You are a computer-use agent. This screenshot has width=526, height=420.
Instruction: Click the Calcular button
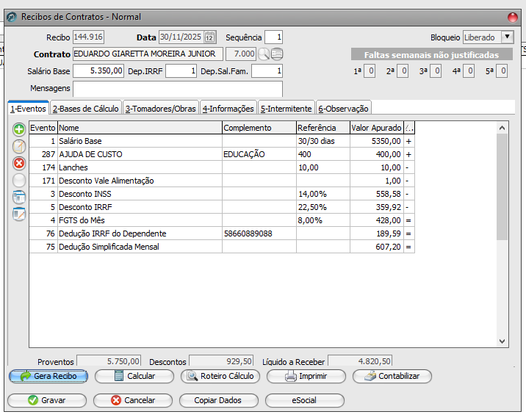click(x=134, y=376)
